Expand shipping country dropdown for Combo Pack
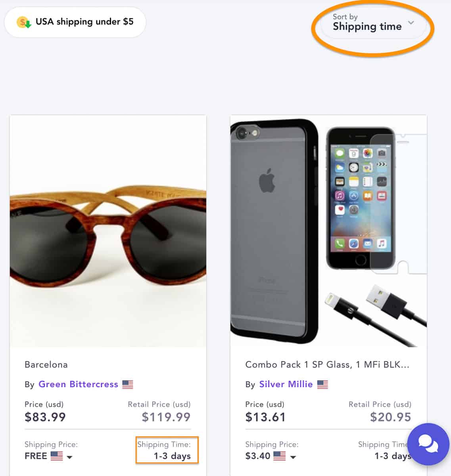The width and height of the screenshot is (451, 476). (294, 457)
